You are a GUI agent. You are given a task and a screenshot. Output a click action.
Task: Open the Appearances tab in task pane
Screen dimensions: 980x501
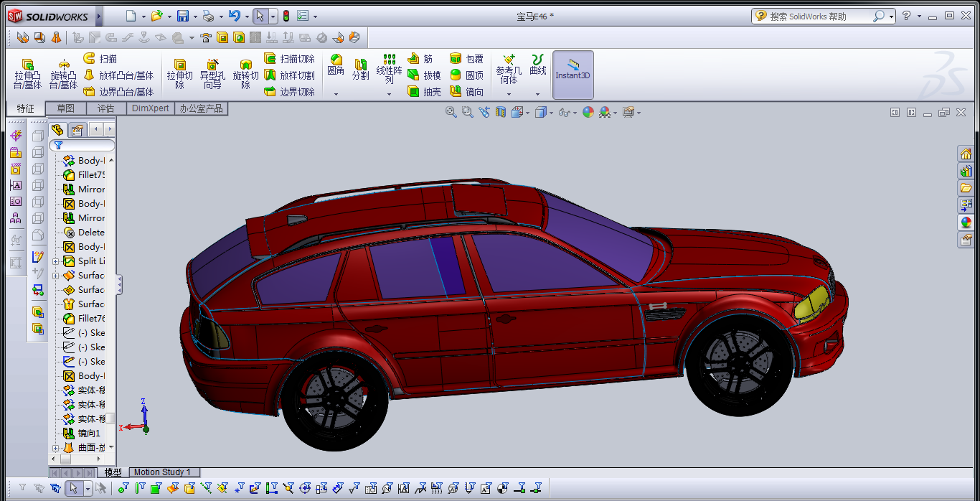[x=966, y=223]
